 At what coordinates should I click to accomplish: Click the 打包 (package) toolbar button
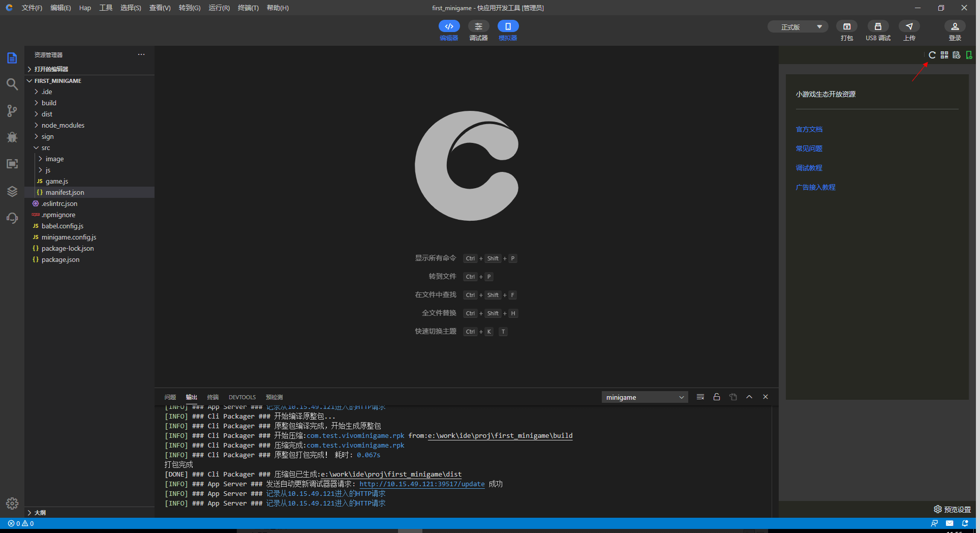click(847, 31)
